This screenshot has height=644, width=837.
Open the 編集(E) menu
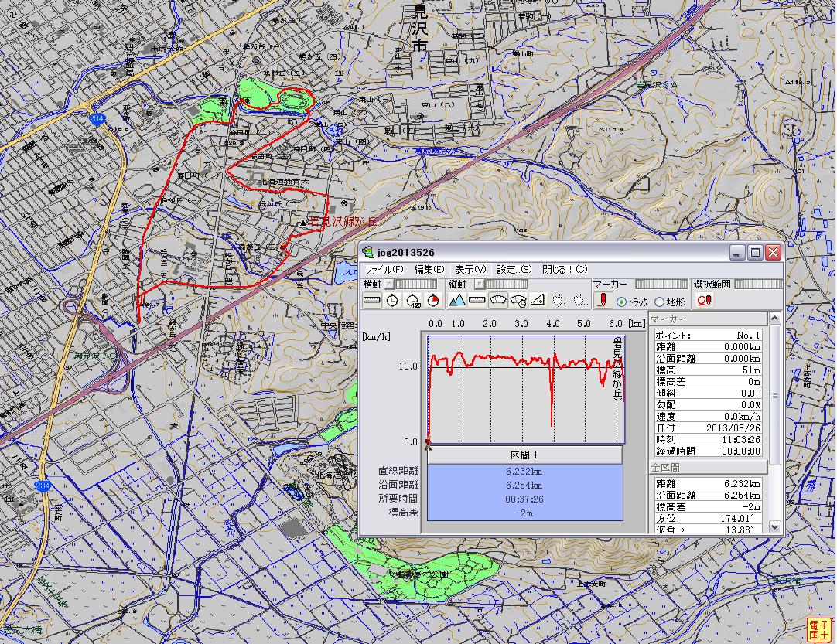[429, 270]
